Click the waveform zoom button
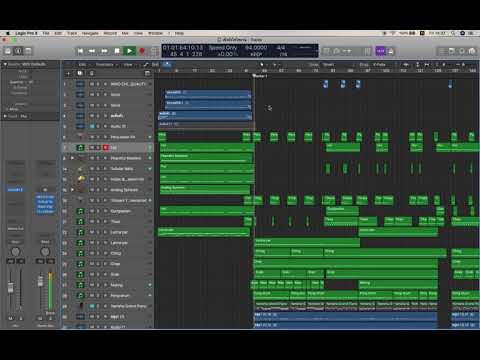 (406, 64)
